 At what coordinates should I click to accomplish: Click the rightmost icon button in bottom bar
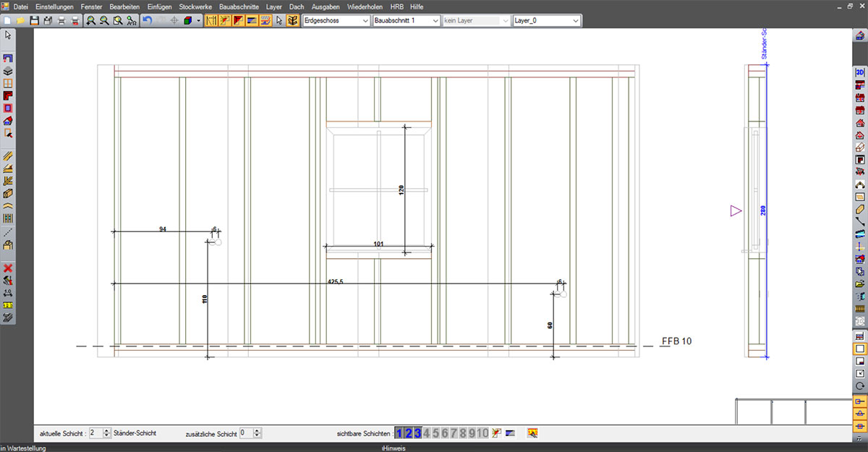(x=533, y=433)
